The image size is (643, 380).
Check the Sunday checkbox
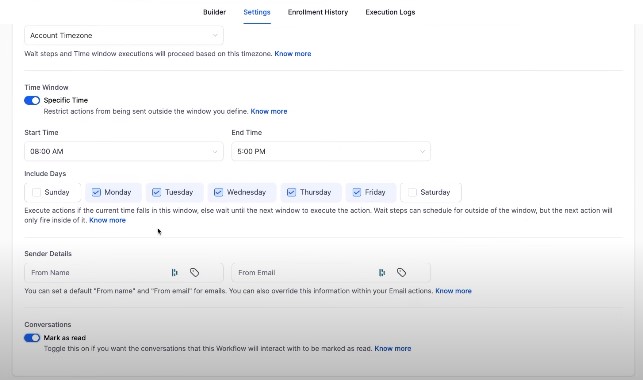click(36, 192)
